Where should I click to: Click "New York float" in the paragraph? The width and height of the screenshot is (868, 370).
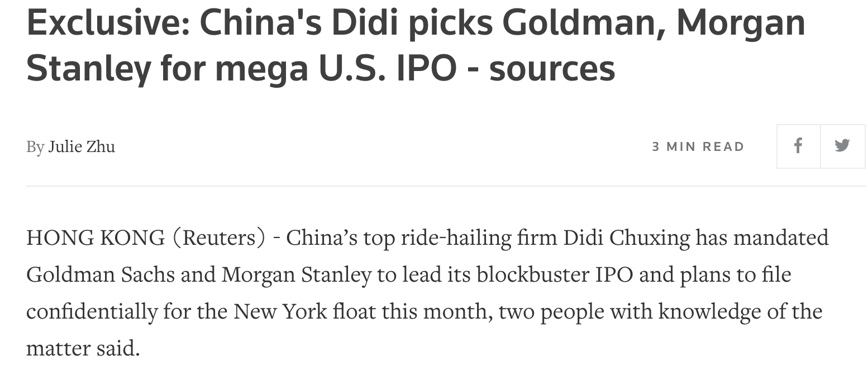pos(304,311)
